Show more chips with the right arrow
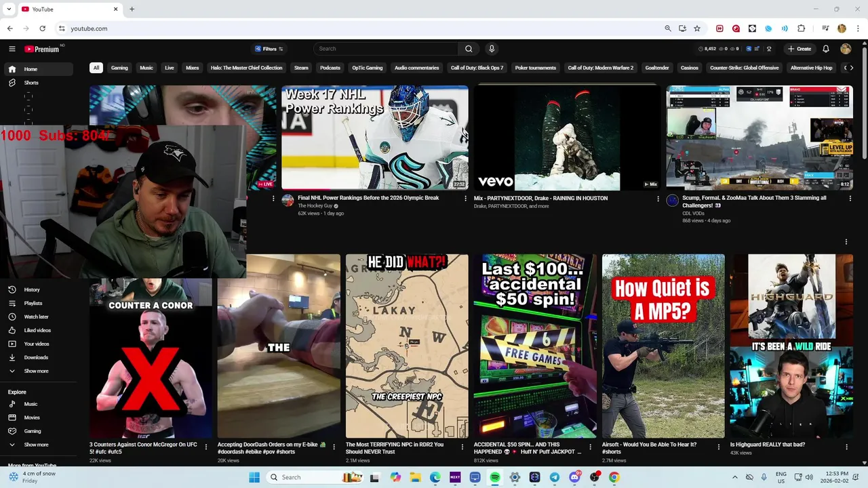This screenshot has width=868, height=488. (x=852, y=68)
